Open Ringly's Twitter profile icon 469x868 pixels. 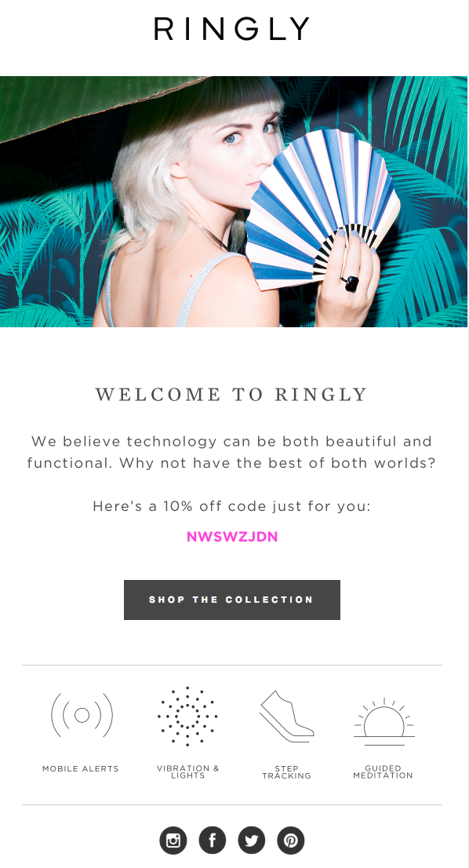[x=252, y=841]
